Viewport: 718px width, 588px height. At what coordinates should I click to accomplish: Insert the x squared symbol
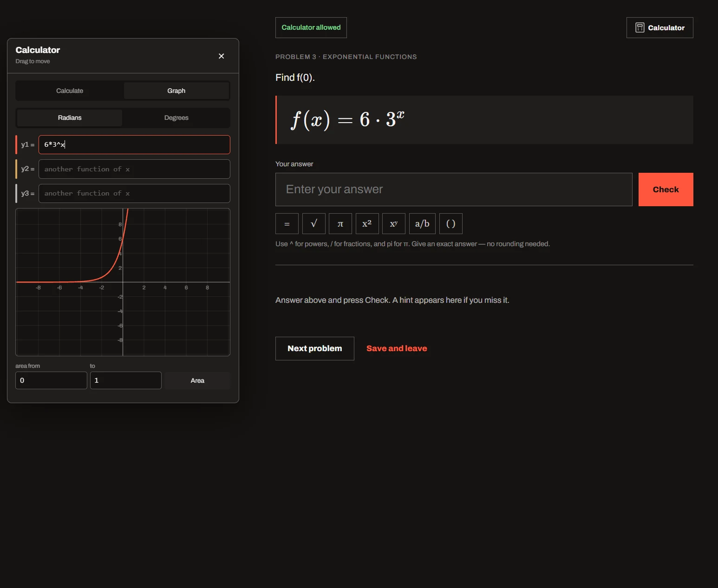pos(367,223)
